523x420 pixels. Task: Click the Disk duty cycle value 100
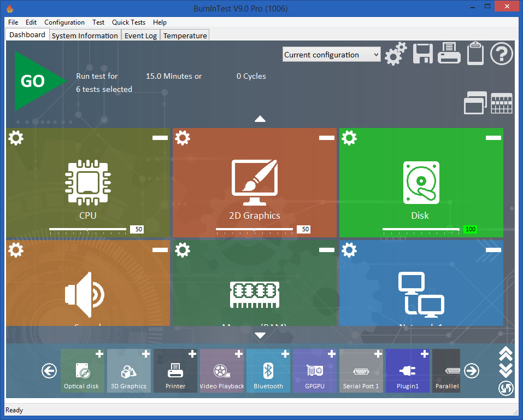(470, 229)
